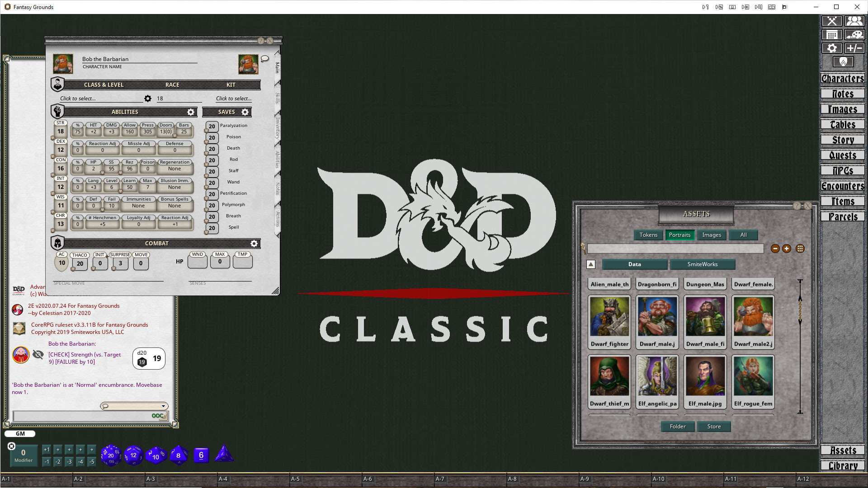The height and width of the screenshot is (488, 868).
Task: Open the Class & Level selector
Action: (77, 98)
